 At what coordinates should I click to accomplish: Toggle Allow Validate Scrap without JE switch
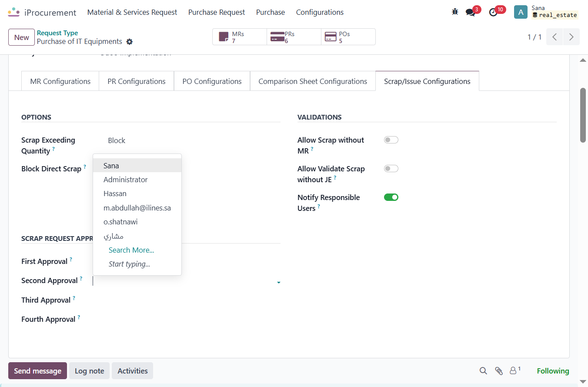coord(391,169)
